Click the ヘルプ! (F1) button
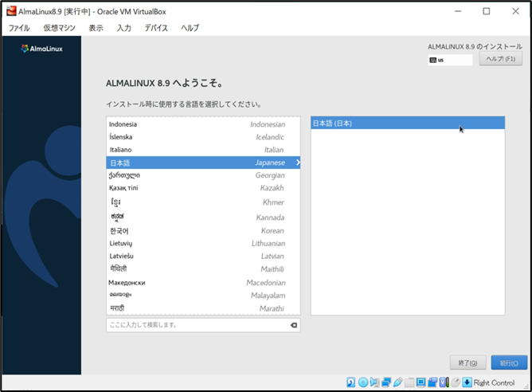Image resolution: width=532 pixels, height=392 pixels. (501, 59)
